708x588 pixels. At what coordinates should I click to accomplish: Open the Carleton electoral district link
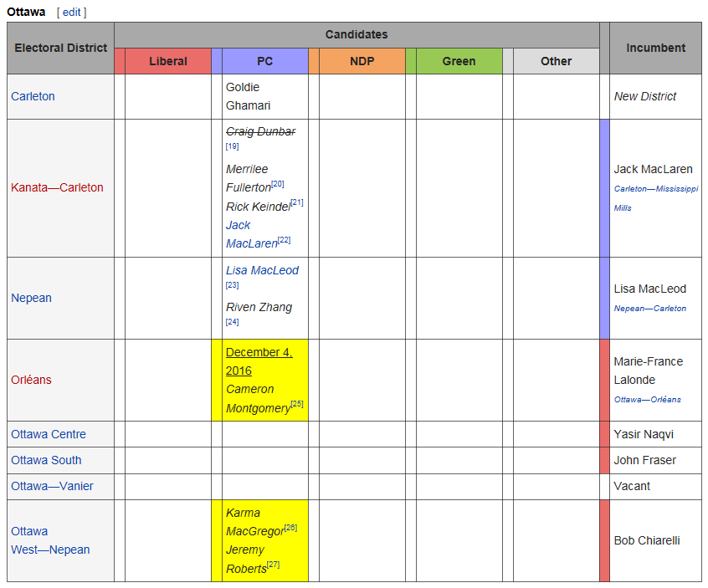pos(33,96)
